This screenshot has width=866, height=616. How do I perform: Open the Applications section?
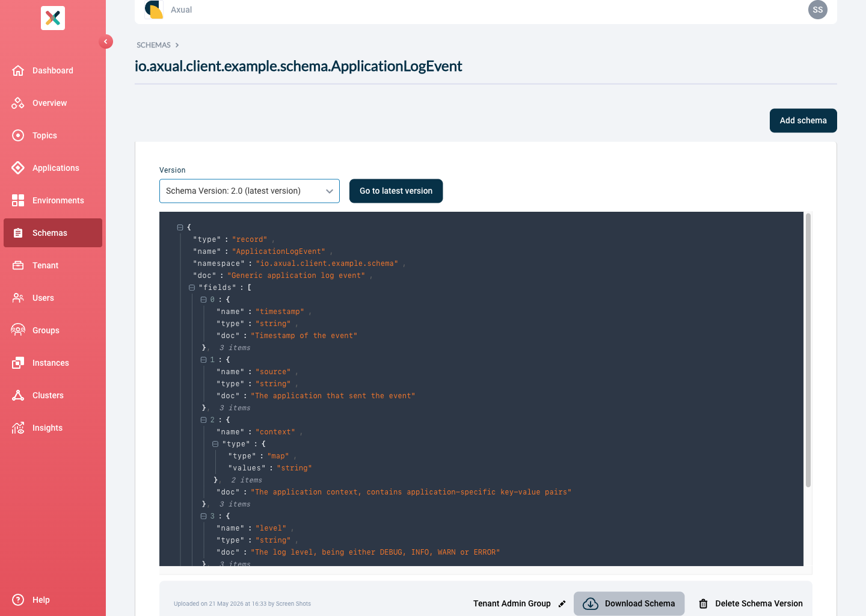[53, 168]
